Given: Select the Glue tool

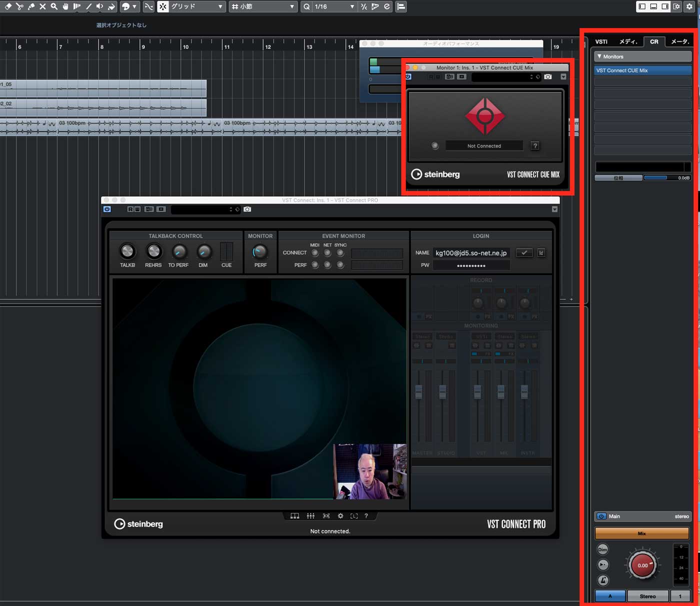Looking at the screenshot, I should (31, 7).
